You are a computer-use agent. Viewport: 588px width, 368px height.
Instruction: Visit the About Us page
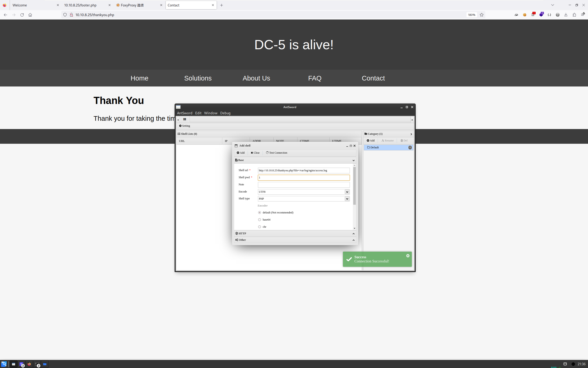[256, 78]
